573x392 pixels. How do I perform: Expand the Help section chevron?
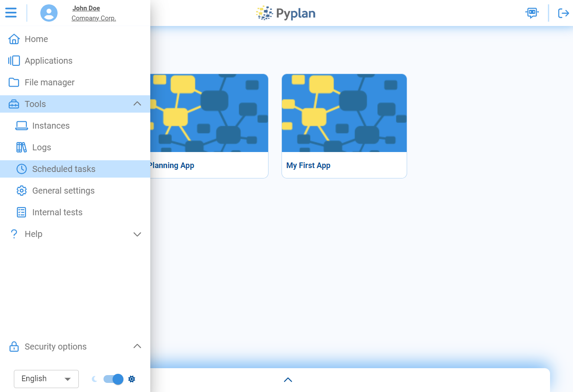(137, 234)
